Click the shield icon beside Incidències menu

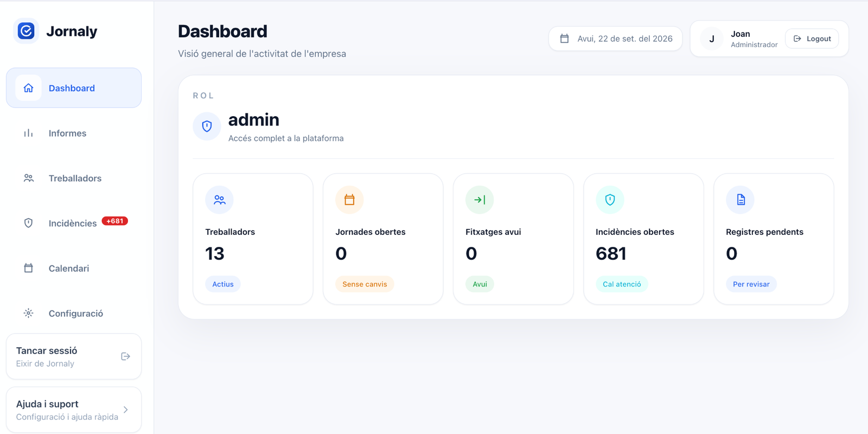[29, 223]
